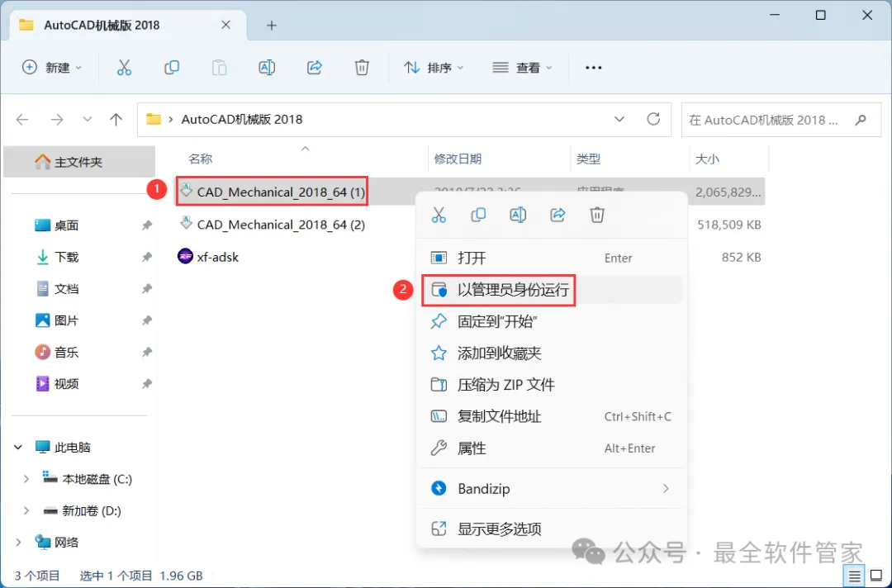
Task: Select the xf-adsk file
Action: [x=218, y=257]
